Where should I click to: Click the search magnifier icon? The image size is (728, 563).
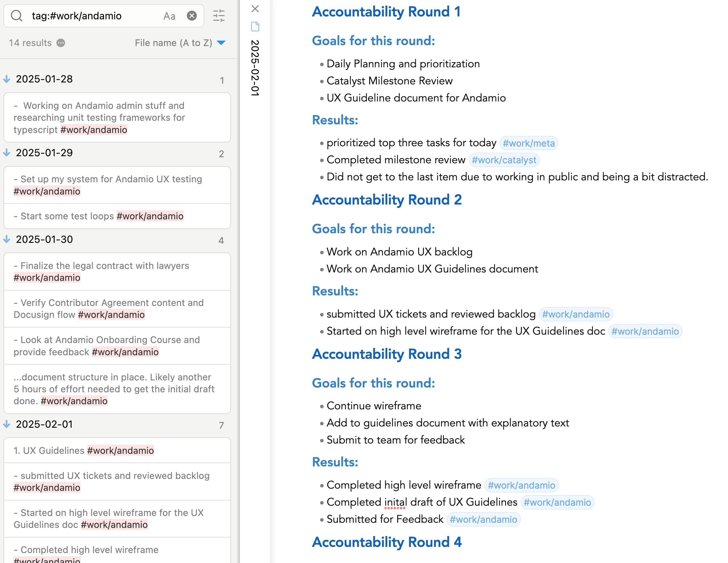16,16
